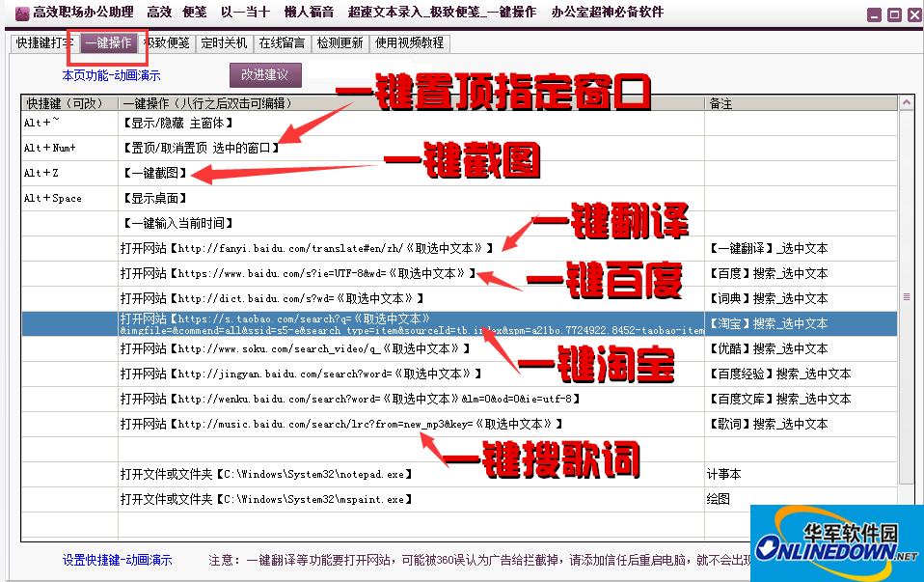
Task: Open the 定时关机 tab
Action: 224,43
